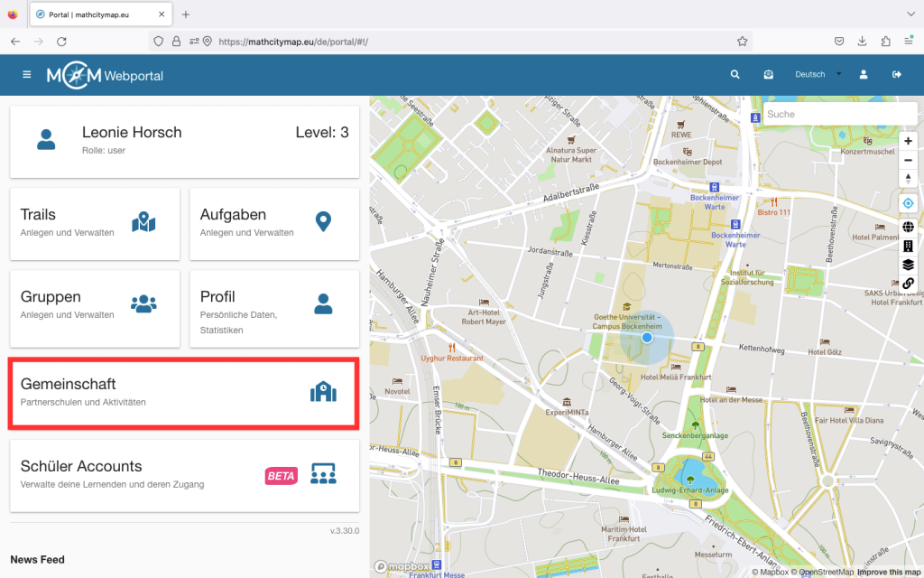The height and width of the screenshot is (578, 924).
Task: Click the logout icon in header
Action: tap(896, 75)
